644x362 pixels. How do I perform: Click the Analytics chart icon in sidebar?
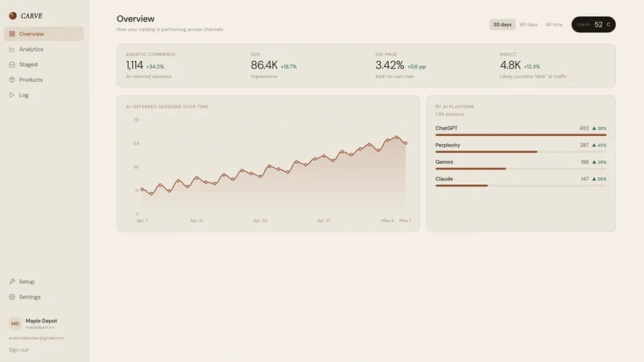click(12, 49)
